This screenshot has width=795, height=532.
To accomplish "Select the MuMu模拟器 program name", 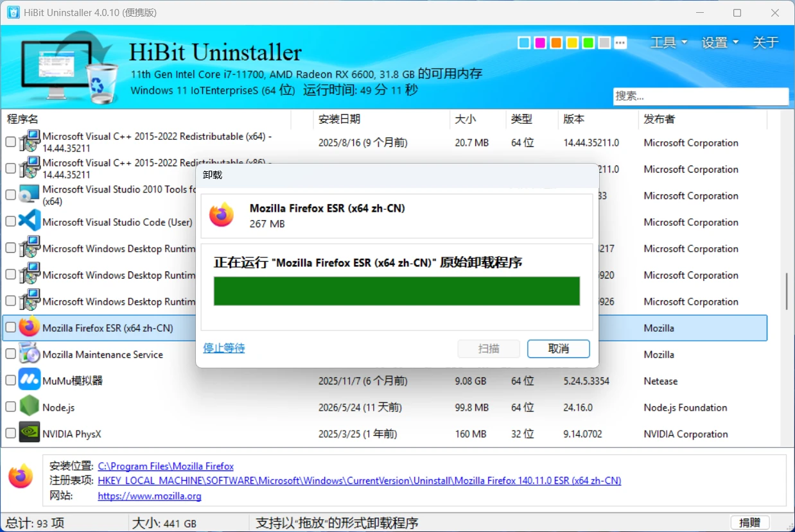I will click(73, 381).
